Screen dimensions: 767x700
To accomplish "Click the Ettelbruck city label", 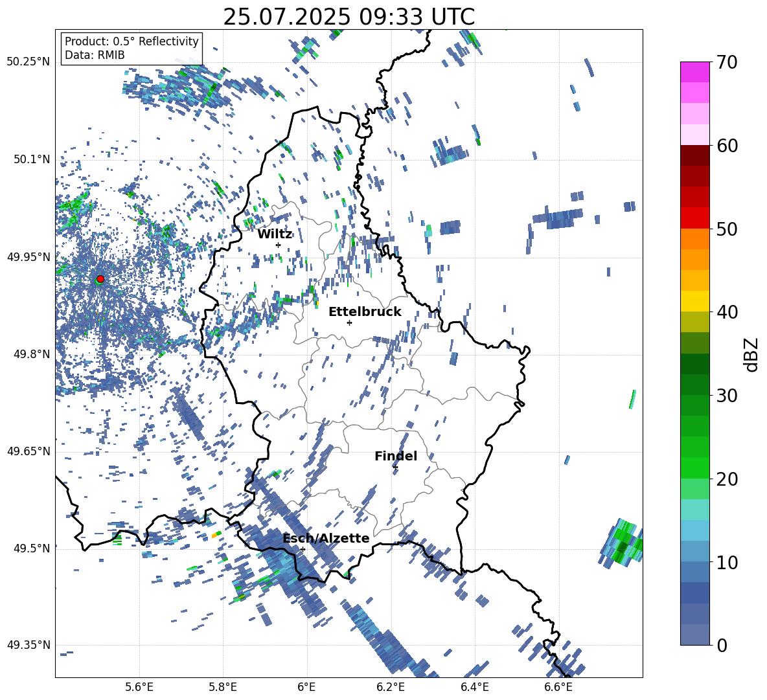I will 365,312.
